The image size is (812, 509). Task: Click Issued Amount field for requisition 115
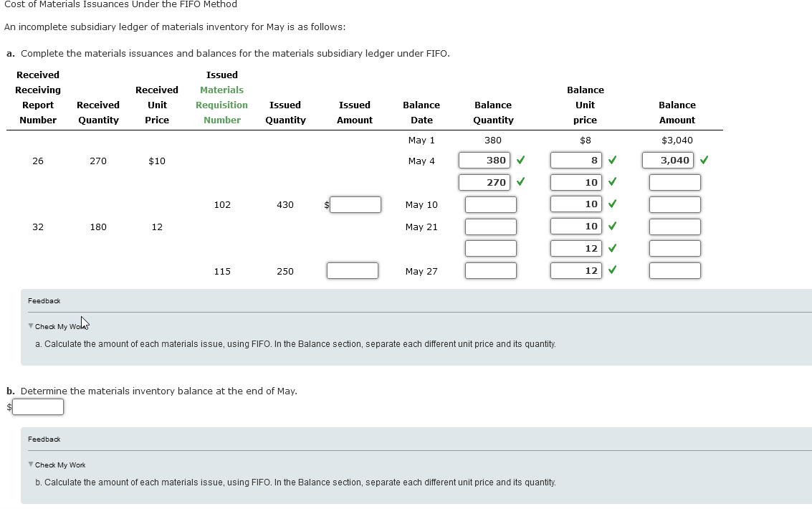(x=353, y=271)
